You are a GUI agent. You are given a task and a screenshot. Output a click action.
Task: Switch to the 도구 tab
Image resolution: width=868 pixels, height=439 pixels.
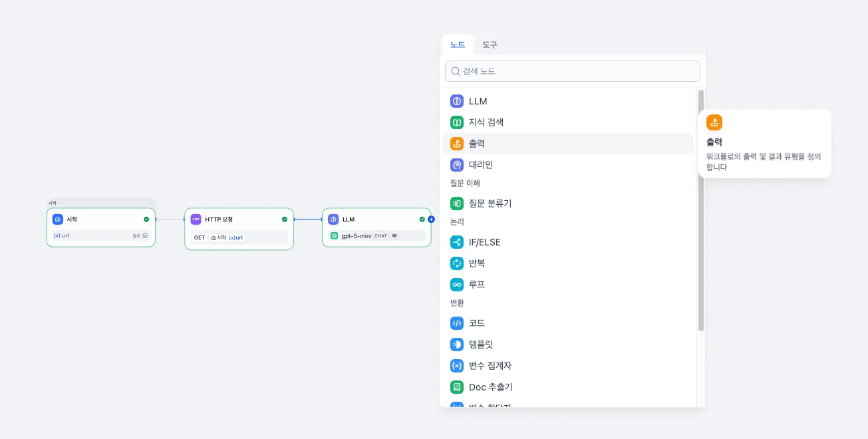[490, 45]
